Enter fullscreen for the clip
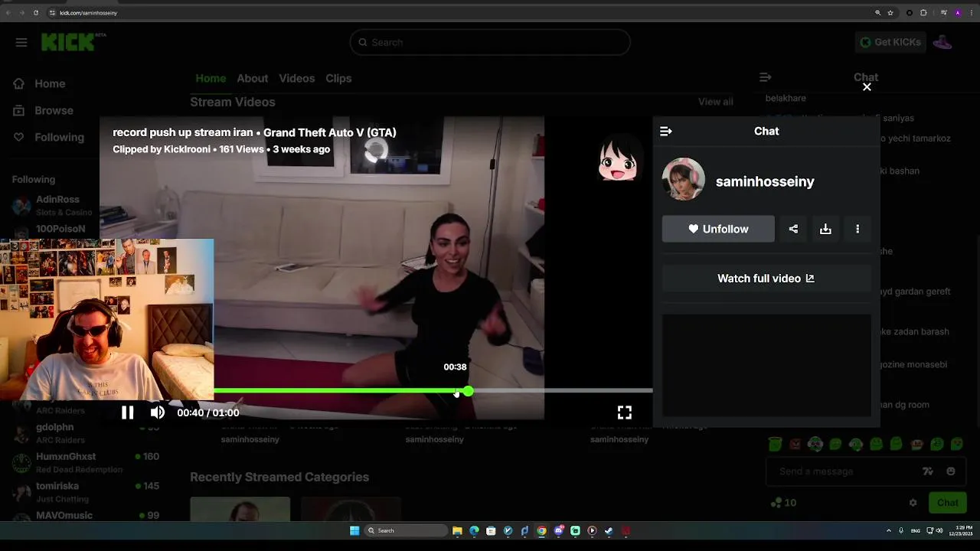Screen dimensions: 980x551 [625, 412]
